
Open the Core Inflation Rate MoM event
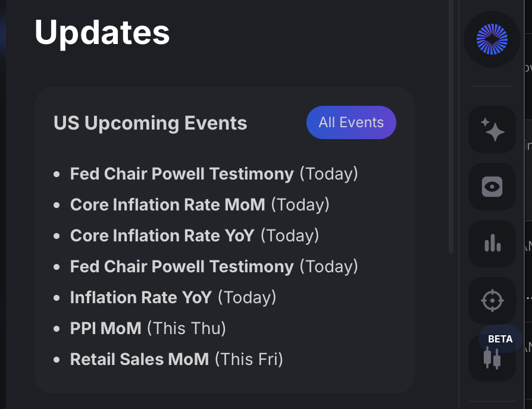(x=167, y=204)
